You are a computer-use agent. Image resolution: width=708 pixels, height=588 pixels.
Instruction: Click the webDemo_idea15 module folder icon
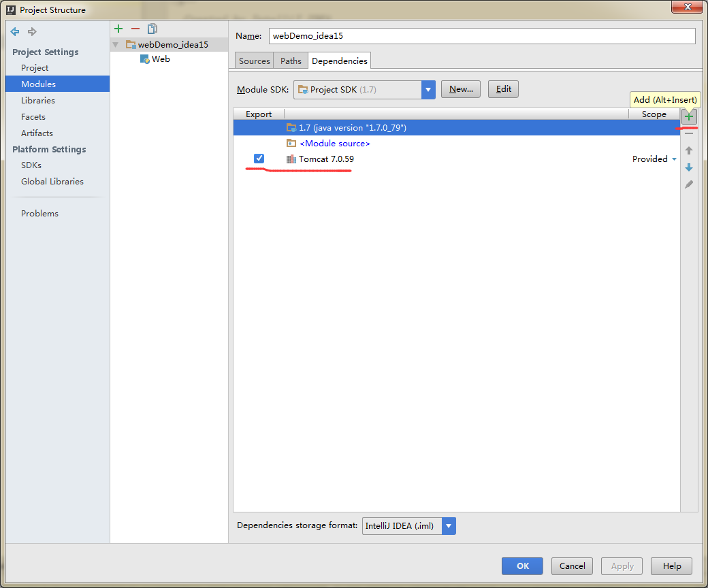tap(131, 44)
